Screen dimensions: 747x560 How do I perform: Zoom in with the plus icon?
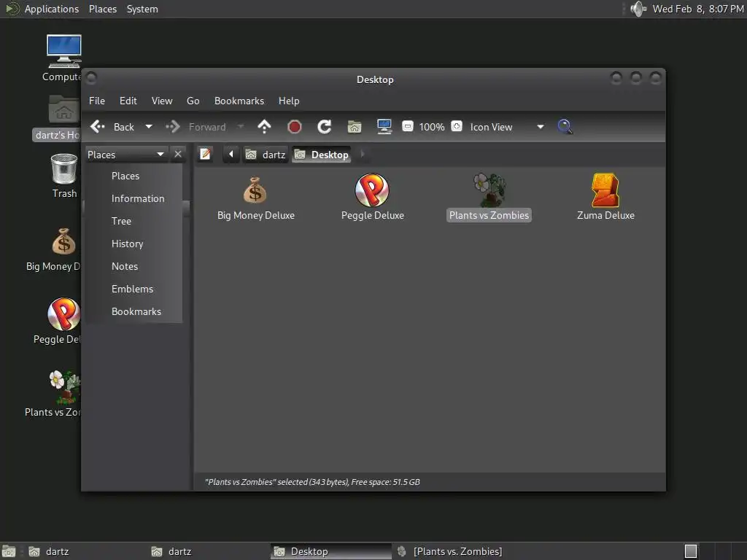457,127
